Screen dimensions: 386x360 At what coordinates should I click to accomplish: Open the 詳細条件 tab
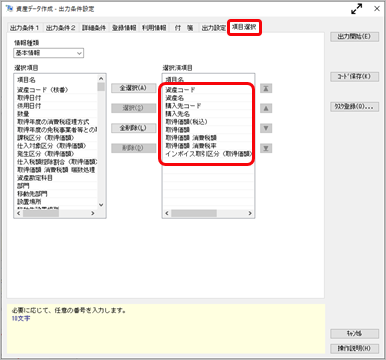94,28
